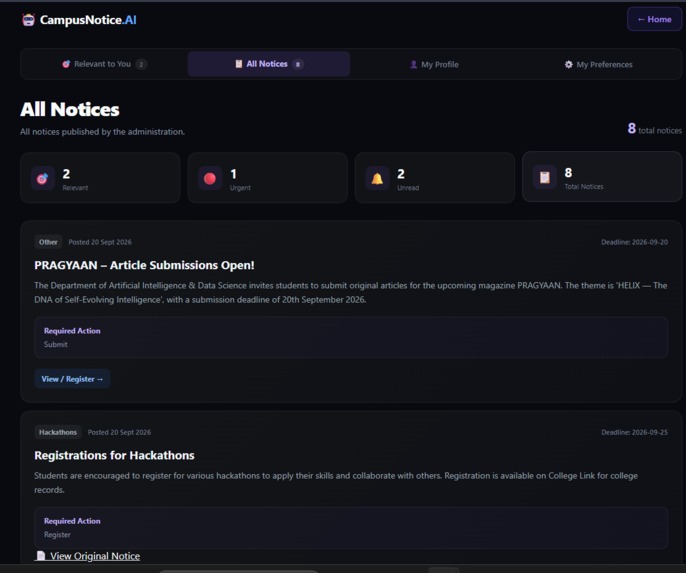Click the Hackathons category tag

[x=58, y=432]
